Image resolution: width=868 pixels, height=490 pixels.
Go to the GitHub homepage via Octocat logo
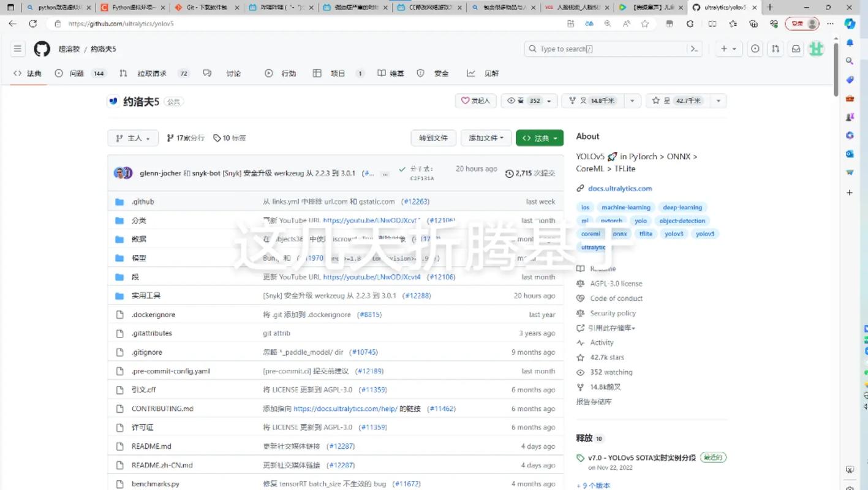coord(42,49)
